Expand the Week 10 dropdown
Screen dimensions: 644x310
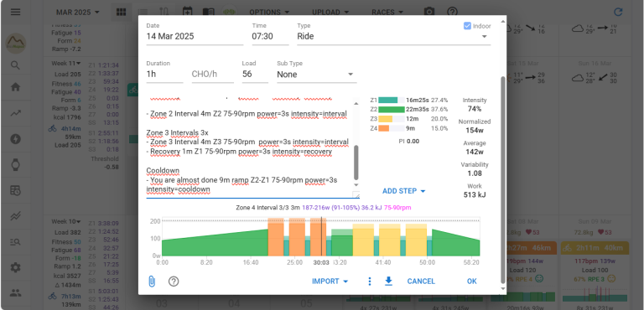pyautogui.click(x=66, y=222)
